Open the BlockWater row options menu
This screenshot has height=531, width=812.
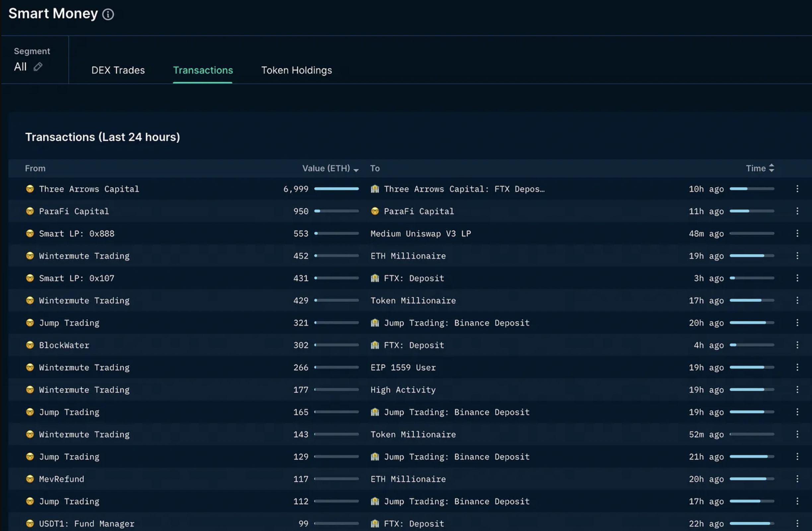(x=797, y=345)
